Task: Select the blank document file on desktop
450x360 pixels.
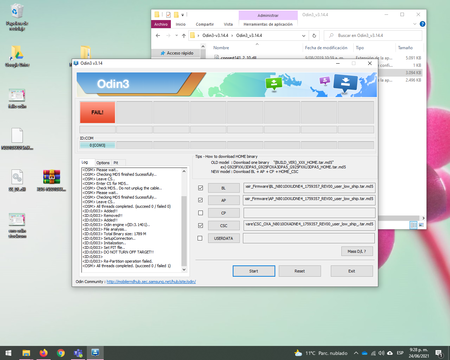Action: tap(17, 139)
